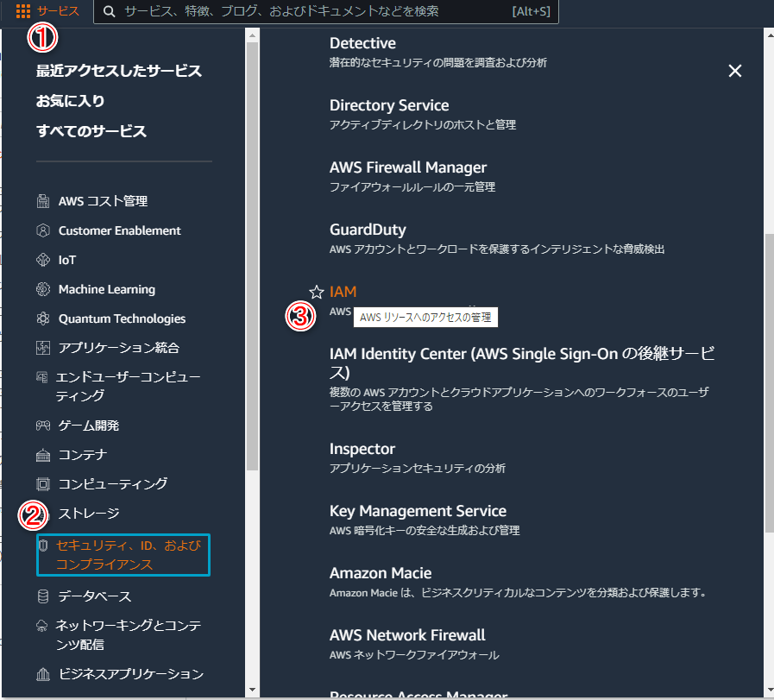Viewport: 774px width, 700px height.
Task: Click description アプリケーションセキュリティの分析
Action: coord(418,469)
